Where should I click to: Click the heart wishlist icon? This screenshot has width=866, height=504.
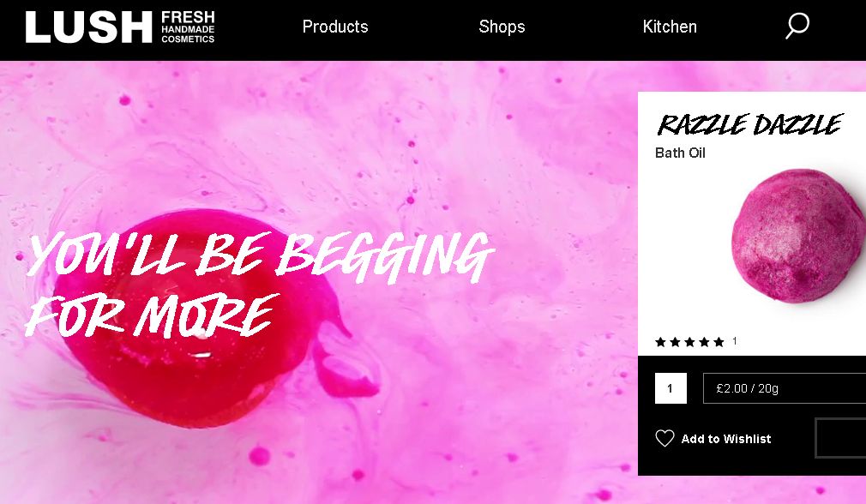pos(665,438)
